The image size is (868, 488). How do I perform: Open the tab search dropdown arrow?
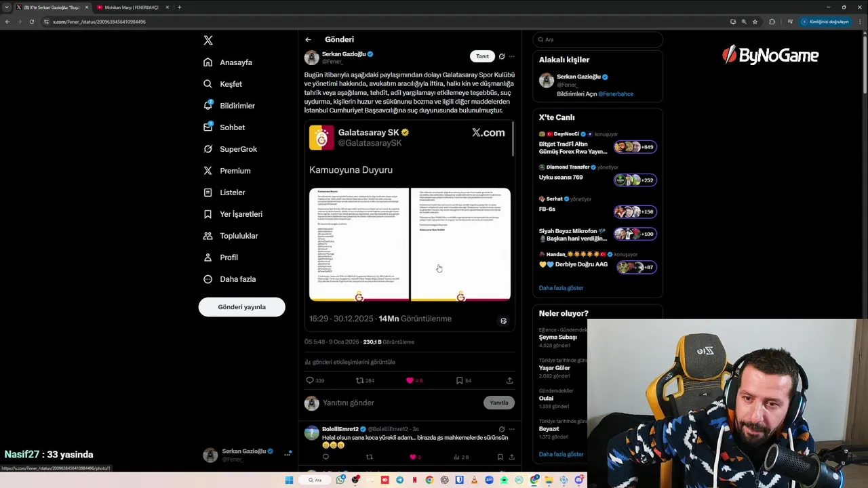pyautogui.click(x=7, y=7)
